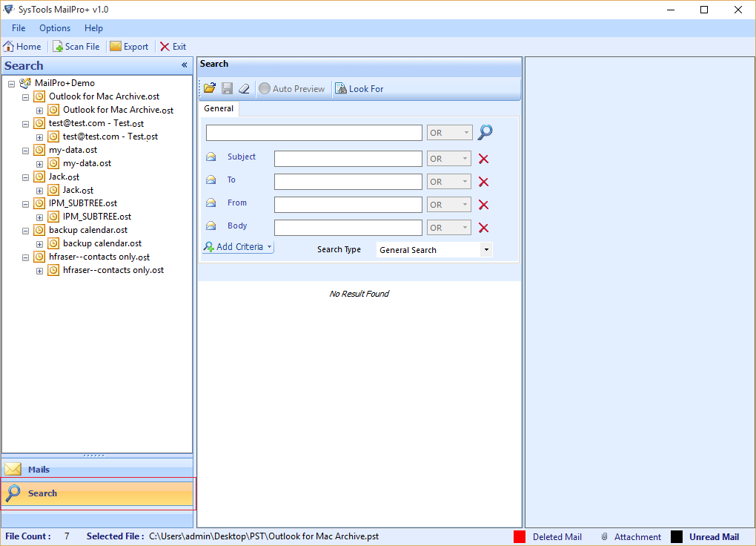Viewport: 756px width, 546px height.
Task: Click the Subject input field
Action: point(348,159)
